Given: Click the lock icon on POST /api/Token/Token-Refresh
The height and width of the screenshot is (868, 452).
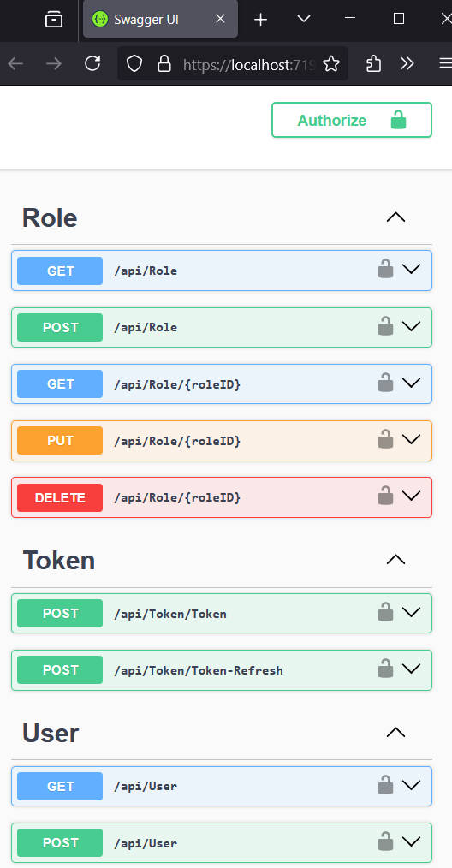Looking at the screenshot, I should (x=385, y=669).
